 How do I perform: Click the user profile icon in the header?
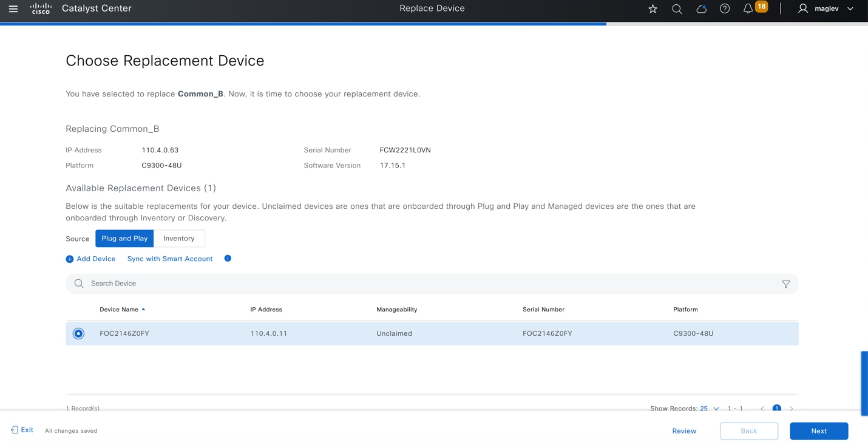click(x=802, y=8)
